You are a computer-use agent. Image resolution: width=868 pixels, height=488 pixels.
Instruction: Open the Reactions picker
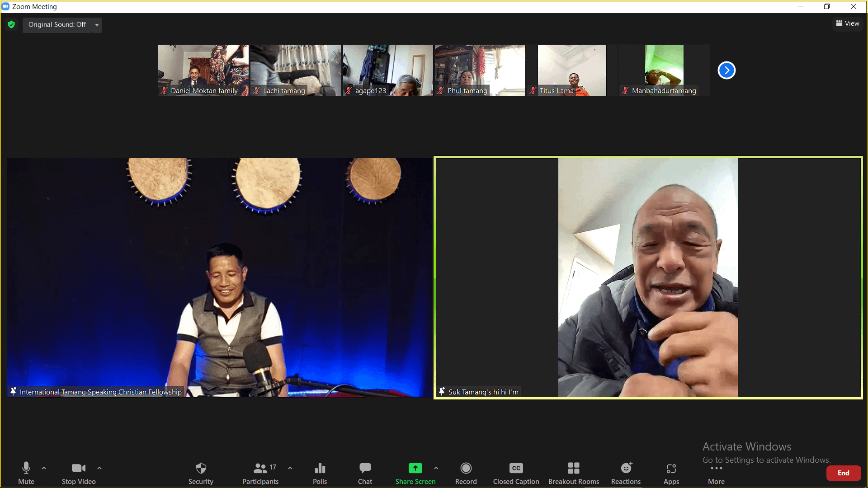click(626, 473)
